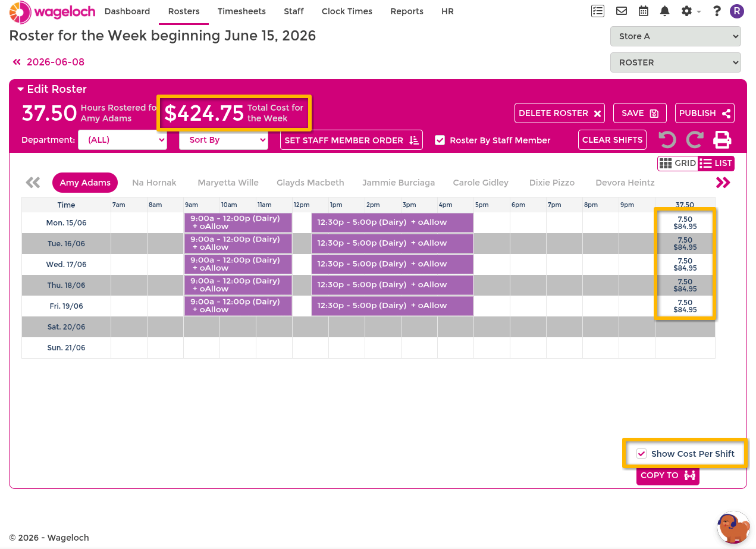This screenshot has height=549, width=756.
Task: Click the 37.50 hours rostered figure
Action: (49, 113)
